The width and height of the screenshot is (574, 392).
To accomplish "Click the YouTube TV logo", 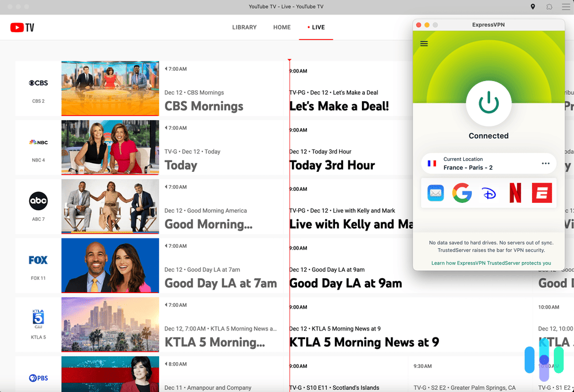I will (x=22, y=27).
